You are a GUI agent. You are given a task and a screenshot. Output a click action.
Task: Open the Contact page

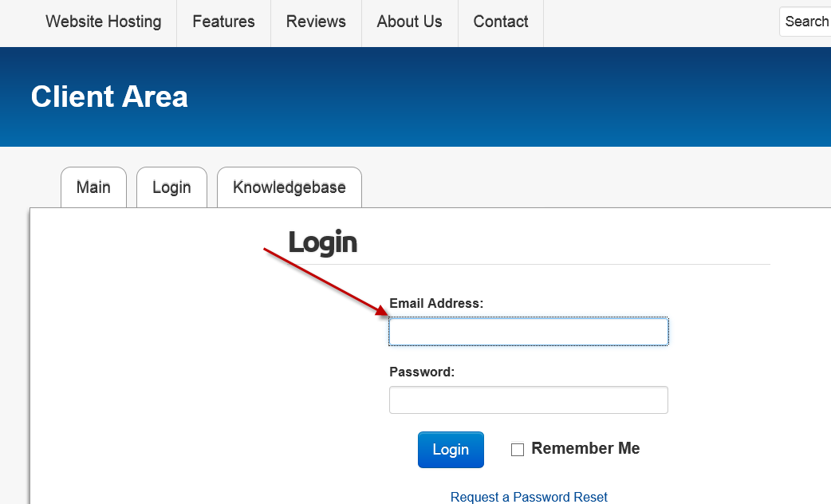click(x=501, y=22)
